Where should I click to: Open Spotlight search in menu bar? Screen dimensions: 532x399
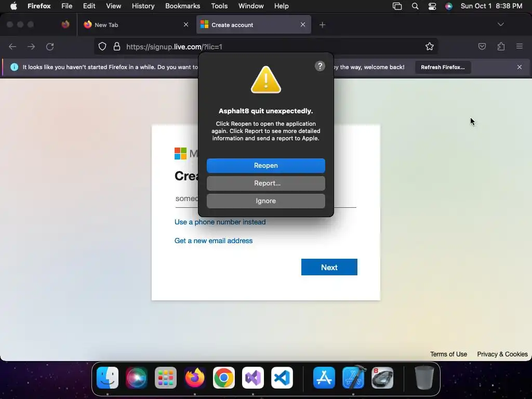tap(415, 6)
